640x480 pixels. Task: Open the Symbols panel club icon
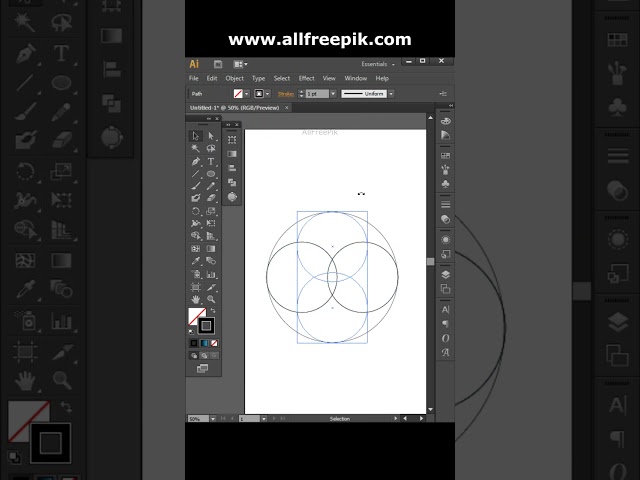445,184
